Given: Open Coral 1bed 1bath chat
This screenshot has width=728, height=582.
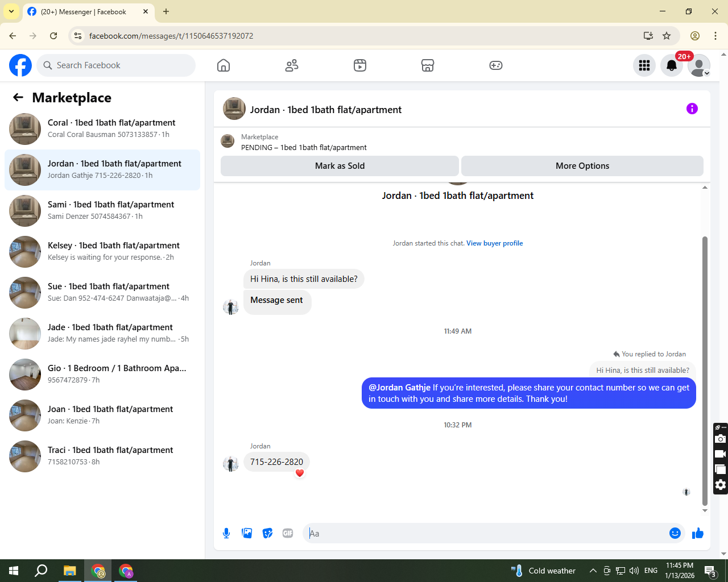Looking at the screenshot, I should (102, 129).
